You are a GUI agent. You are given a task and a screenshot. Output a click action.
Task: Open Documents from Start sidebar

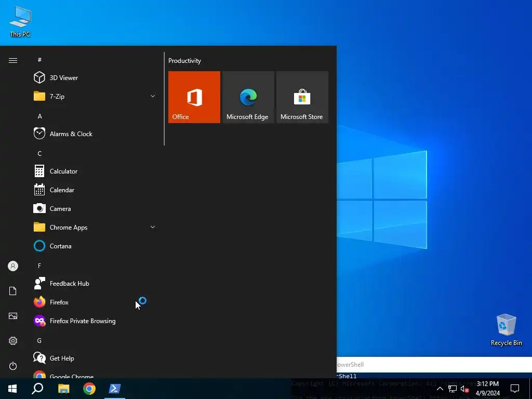point(13,291)
